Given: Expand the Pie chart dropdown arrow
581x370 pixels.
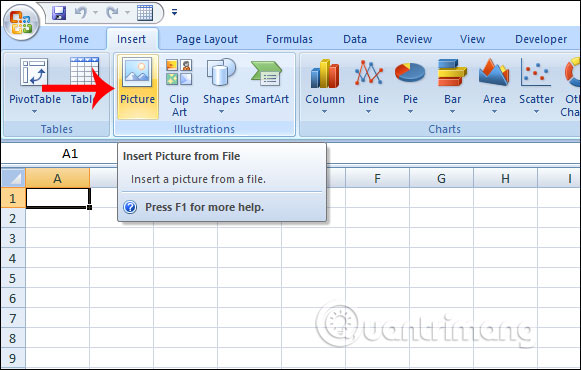Looking at the screenshot, I should tap(410, 111).
